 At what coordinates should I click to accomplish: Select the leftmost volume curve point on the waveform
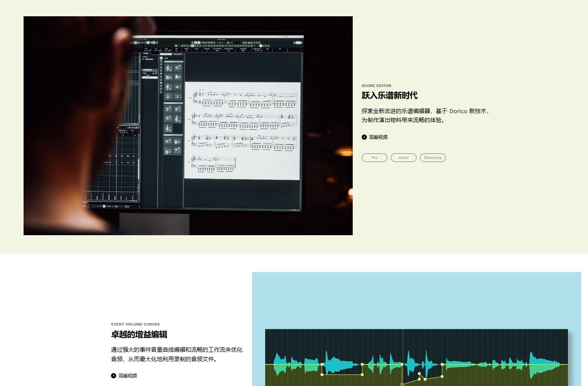(x=322, y=365)
